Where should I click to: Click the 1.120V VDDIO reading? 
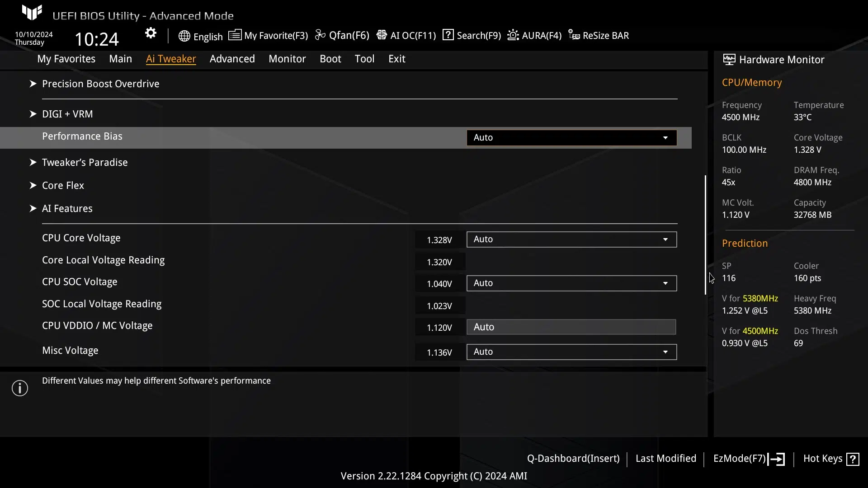(439, 328)
